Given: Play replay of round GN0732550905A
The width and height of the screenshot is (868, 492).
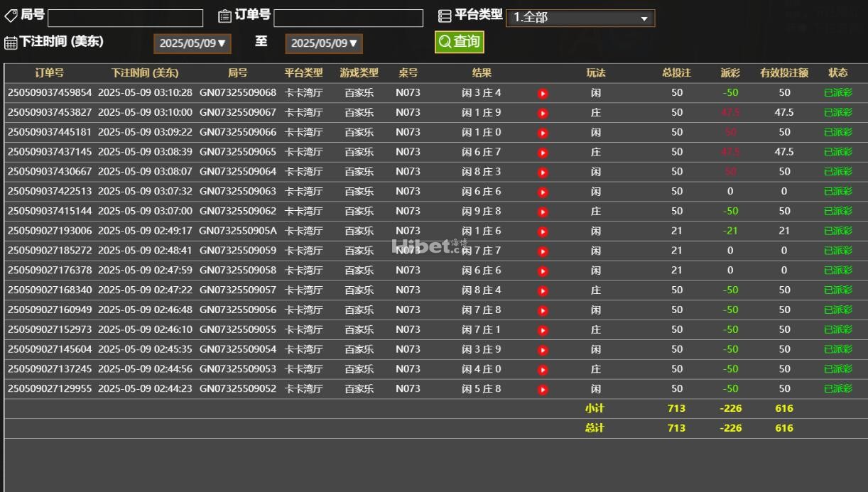Looking at the screenshot, I should point(543,231).
